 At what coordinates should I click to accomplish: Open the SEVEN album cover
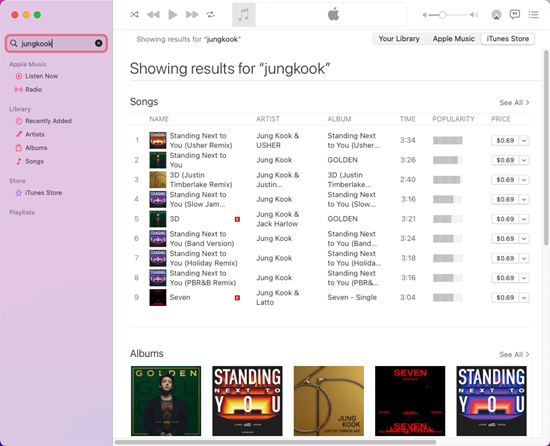410,401
